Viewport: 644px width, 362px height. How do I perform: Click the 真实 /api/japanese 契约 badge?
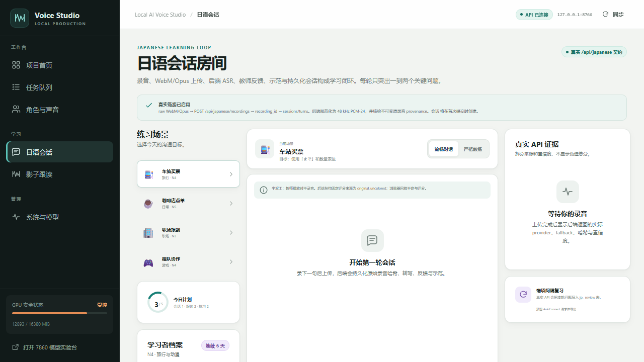click(594, 52)
